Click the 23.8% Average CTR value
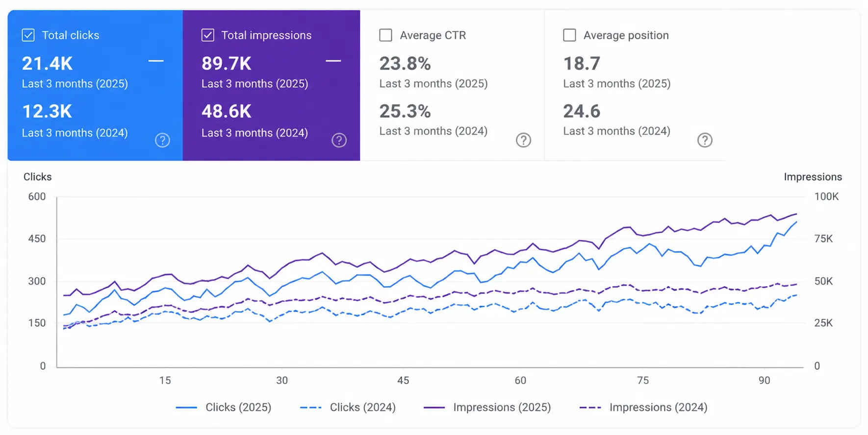868x435 pixels. coord(405,64)
